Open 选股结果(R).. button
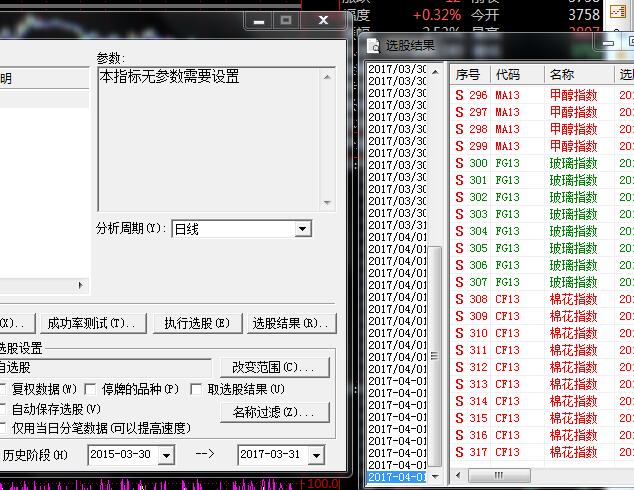This screenshot has height=490, width=634. [291, 323]
